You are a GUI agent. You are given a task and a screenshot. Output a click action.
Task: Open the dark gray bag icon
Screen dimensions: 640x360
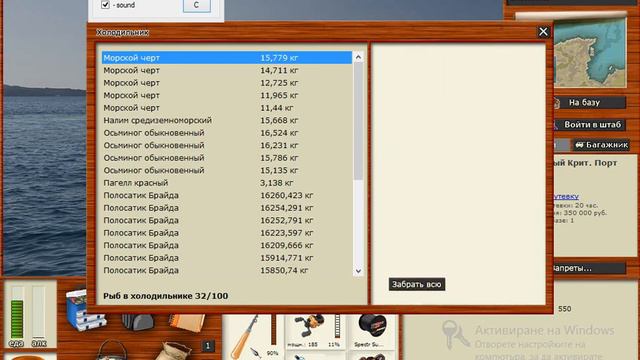(x=138, y=322)
